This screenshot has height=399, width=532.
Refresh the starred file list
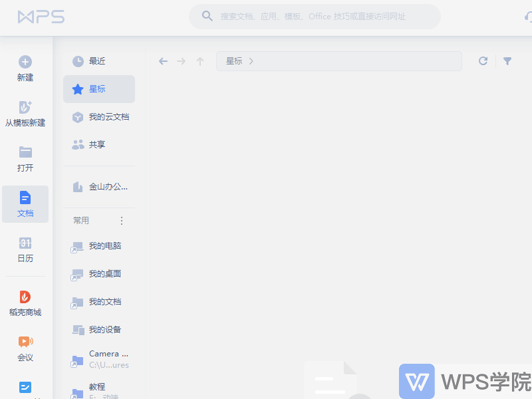[483, 61]
